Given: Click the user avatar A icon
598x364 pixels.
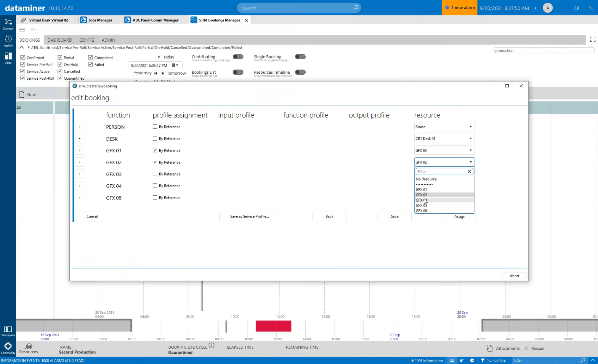Looking at the screenshot, I should click(548, 8).
